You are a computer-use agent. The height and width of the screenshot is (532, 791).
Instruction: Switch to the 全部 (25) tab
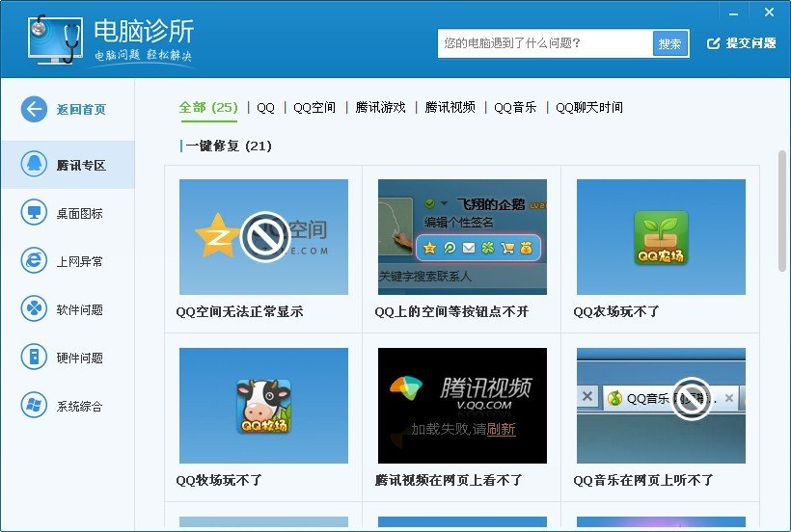(207, 107)
